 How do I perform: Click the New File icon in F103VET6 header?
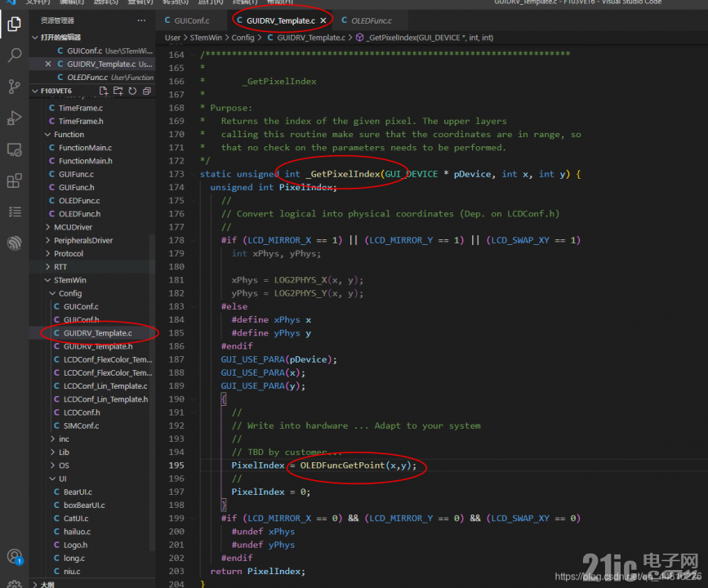(x=104, y=91)
